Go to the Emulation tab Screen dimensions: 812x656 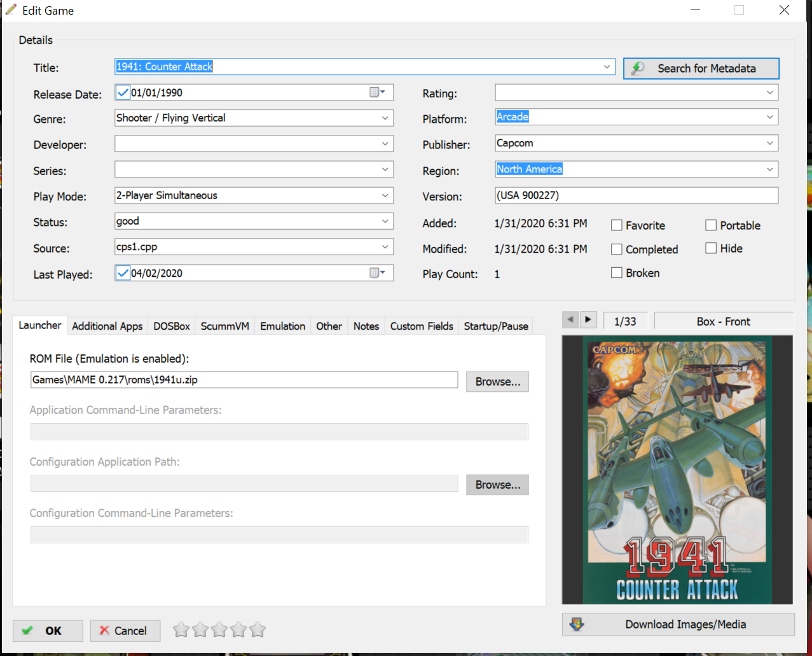tap(283, 326)
